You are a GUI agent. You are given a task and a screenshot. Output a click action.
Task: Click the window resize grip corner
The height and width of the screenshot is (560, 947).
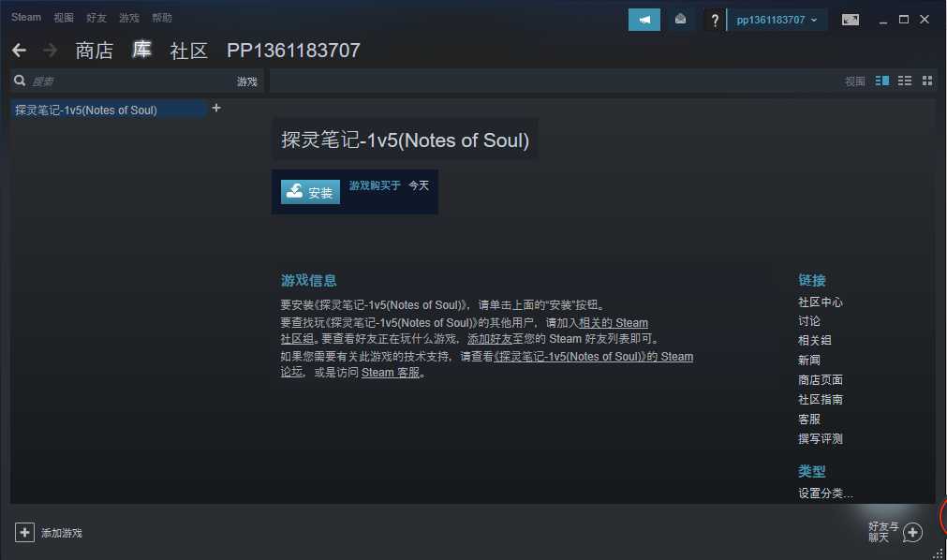(938, 553)
